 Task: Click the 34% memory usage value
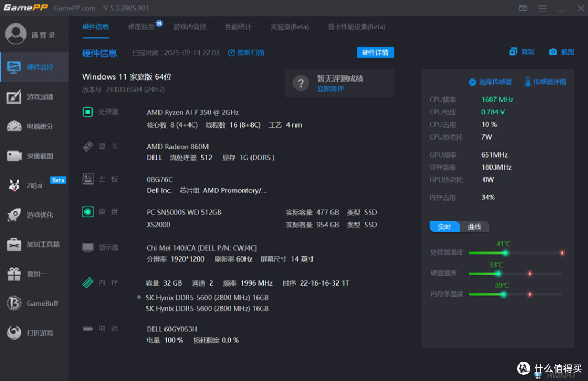(x=488, y=197)
